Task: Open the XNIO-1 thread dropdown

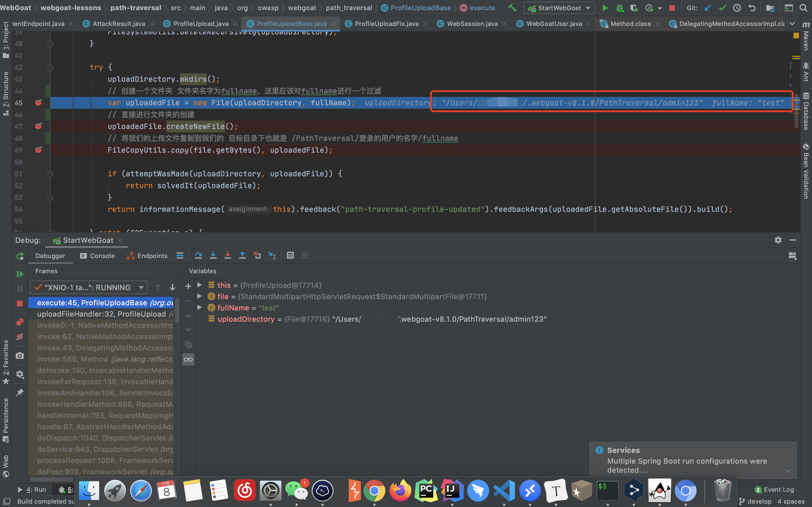Action: coord(89,287)
